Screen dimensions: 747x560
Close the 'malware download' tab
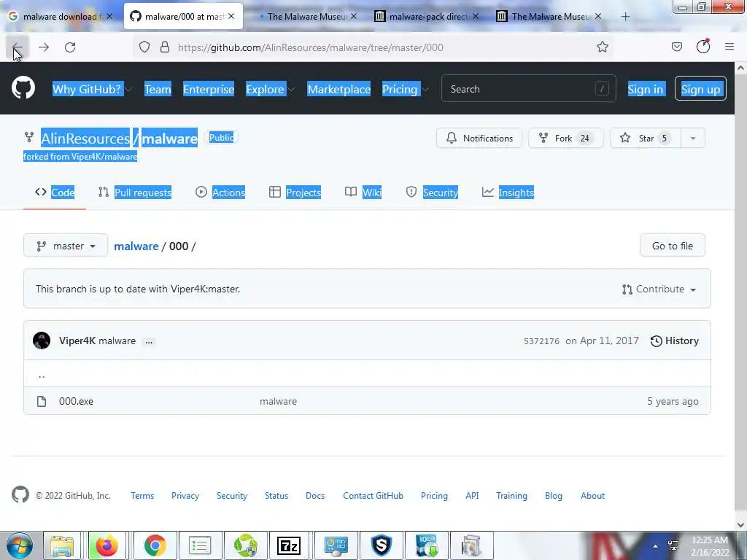109,16
